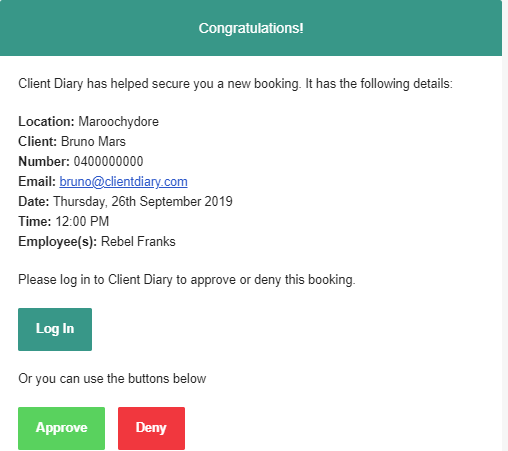
Task: Click the employee name Rebel Franks
Action: tap(138, 242)
